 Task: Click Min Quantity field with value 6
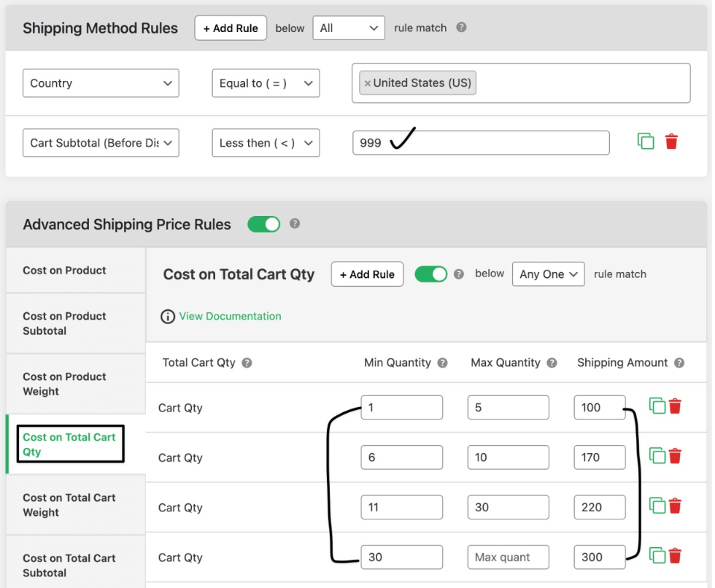(401, 457)
